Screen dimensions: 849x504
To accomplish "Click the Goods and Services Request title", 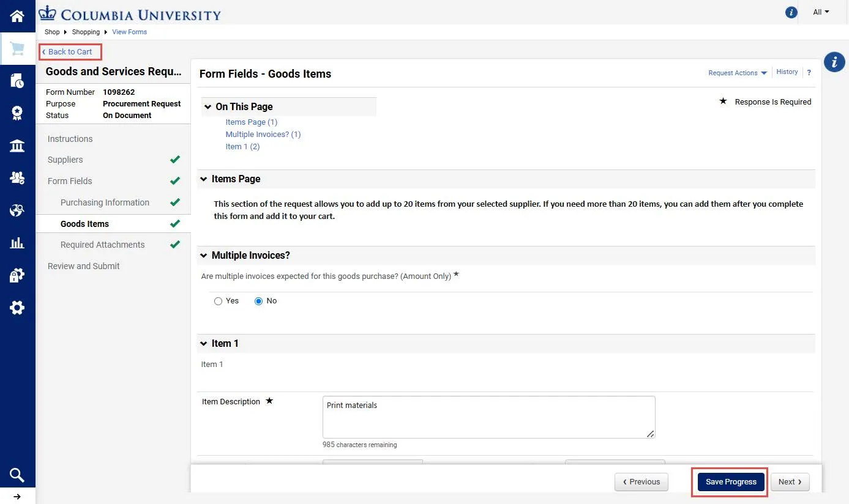I will click(x=114, y=72).
